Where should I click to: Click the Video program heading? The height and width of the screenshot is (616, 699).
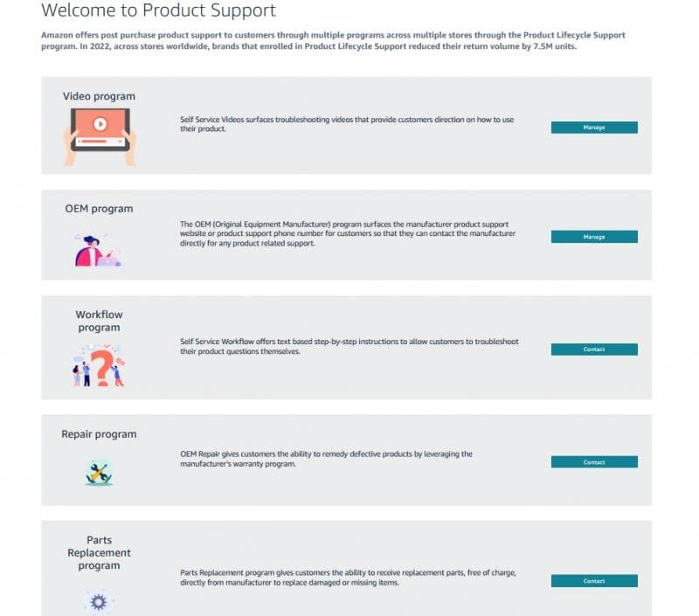(x=99, y=96)
